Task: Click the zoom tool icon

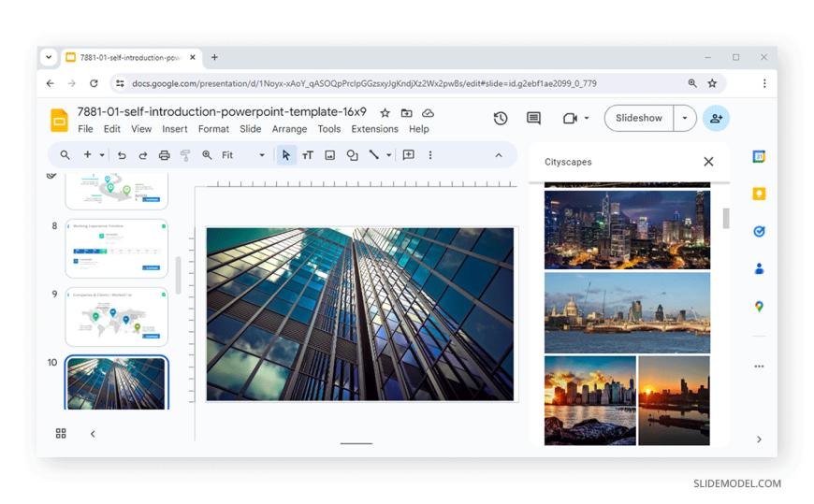Action: tap(207, 154)
